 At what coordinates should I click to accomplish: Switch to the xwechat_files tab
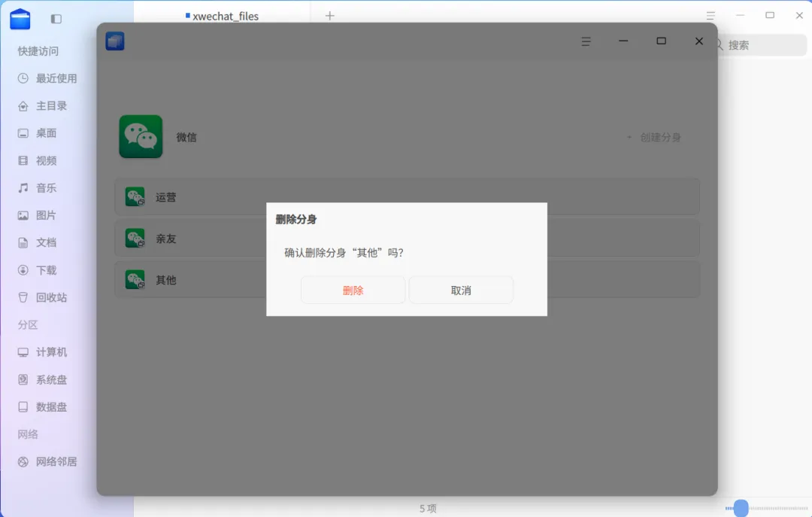pos(223,16)
